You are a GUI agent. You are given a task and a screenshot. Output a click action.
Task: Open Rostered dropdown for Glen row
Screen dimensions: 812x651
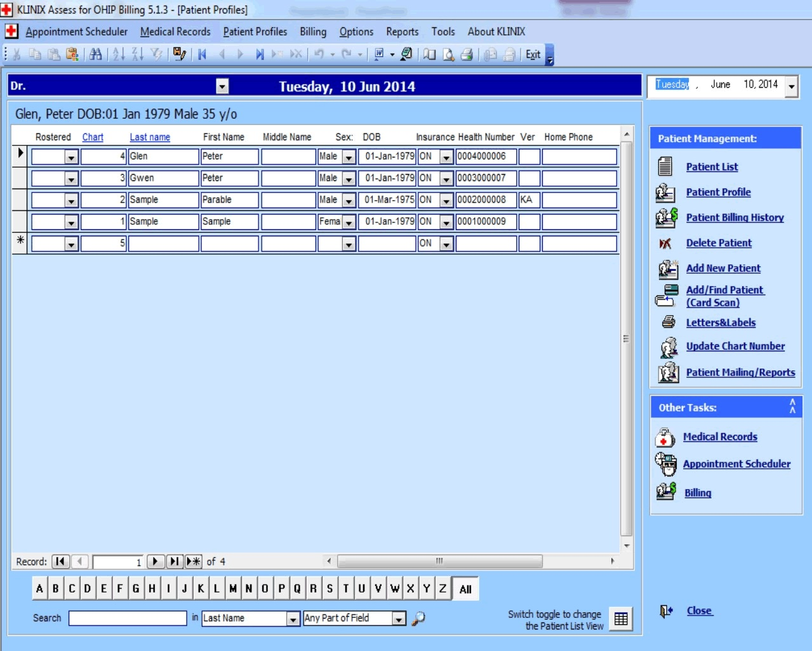(71, 157)
